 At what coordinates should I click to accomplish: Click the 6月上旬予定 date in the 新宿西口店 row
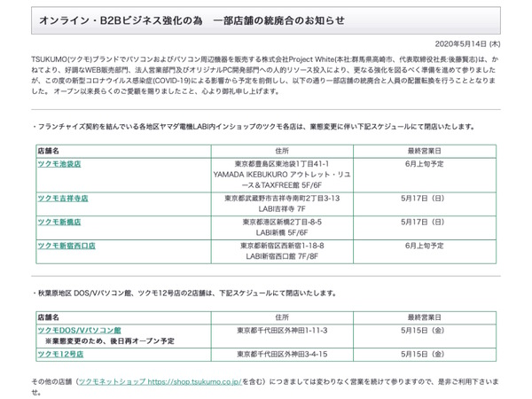click(x=425, y=246)
